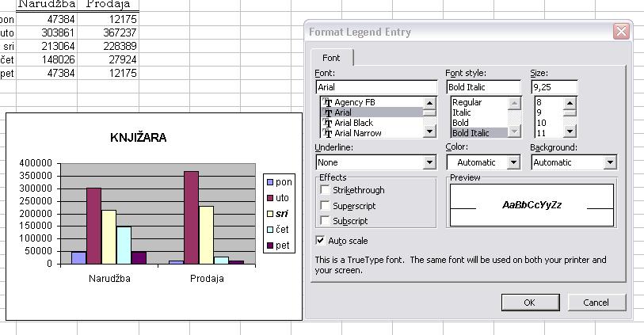Screen dimensions: 644x335
Task: Click the Cancel button
Action: coord(596,303)
